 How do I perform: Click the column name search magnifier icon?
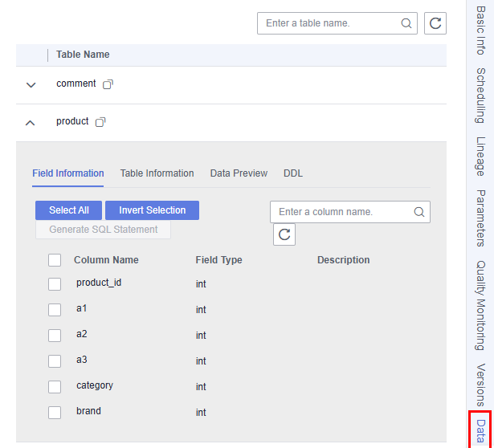pyautogui.click(x=419, y=212)
